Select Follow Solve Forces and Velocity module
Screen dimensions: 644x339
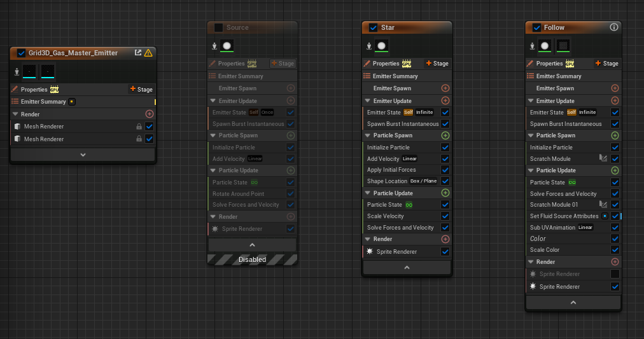(x=573, y=194)
